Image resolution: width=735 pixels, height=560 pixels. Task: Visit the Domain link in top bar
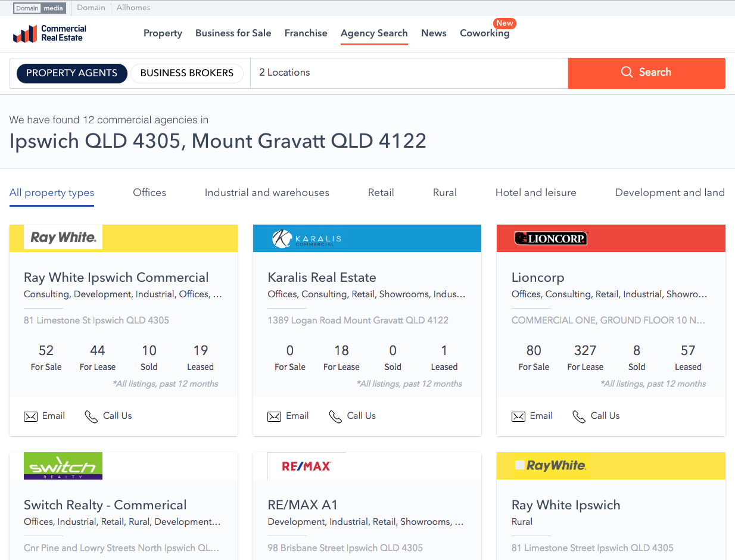point(91,8)
